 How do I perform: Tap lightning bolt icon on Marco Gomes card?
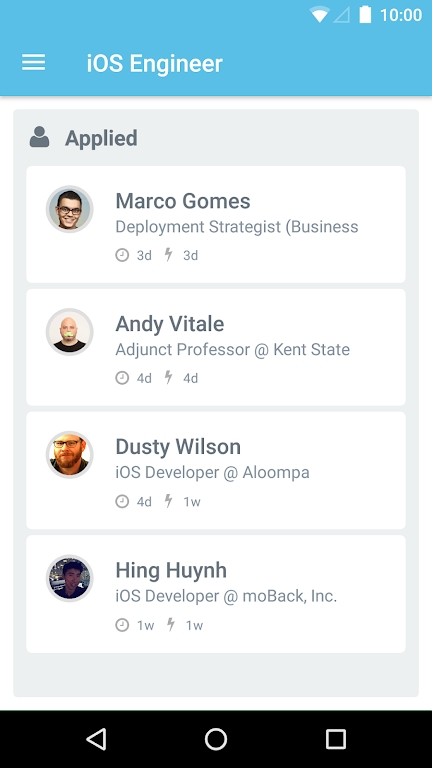[x=168, y=255]
